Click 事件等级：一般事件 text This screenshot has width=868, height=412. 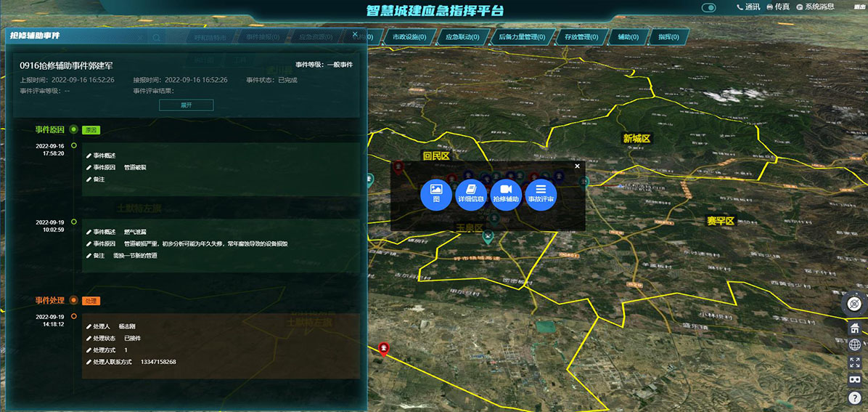(x=324, y=65)
